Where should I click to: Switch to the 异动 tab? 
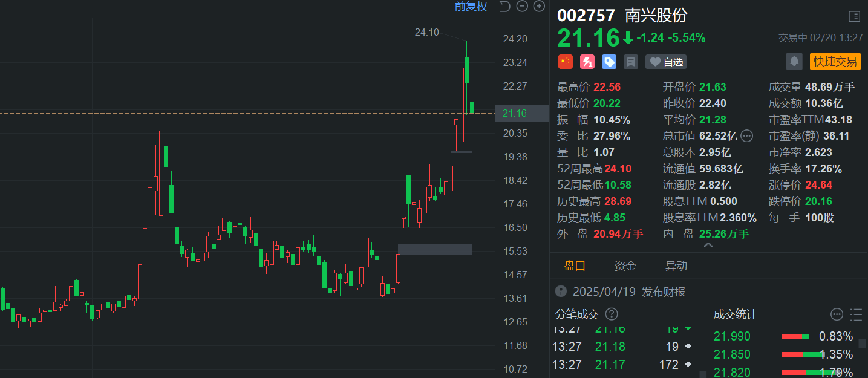pyautogui.click(x=676, y=266)
